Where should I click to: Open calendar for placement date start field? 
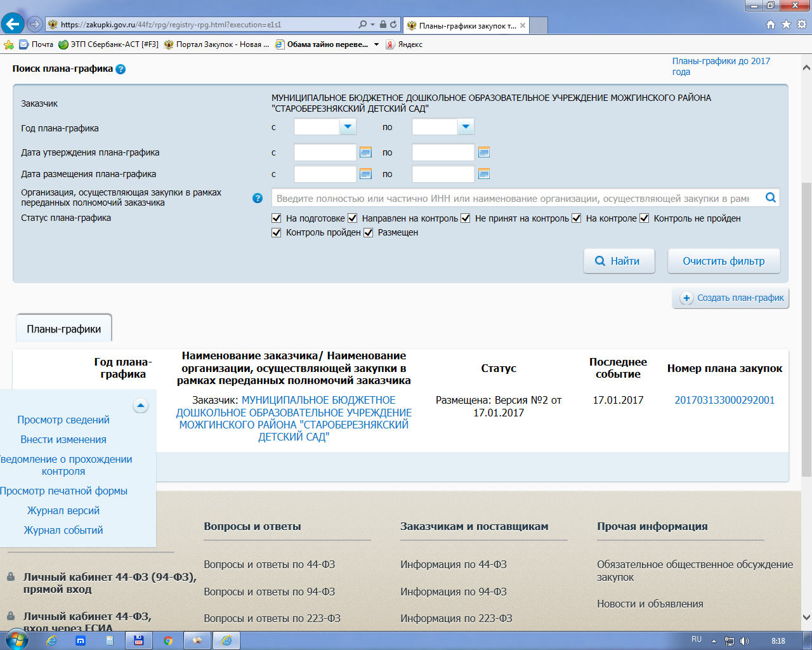(365, 174)
